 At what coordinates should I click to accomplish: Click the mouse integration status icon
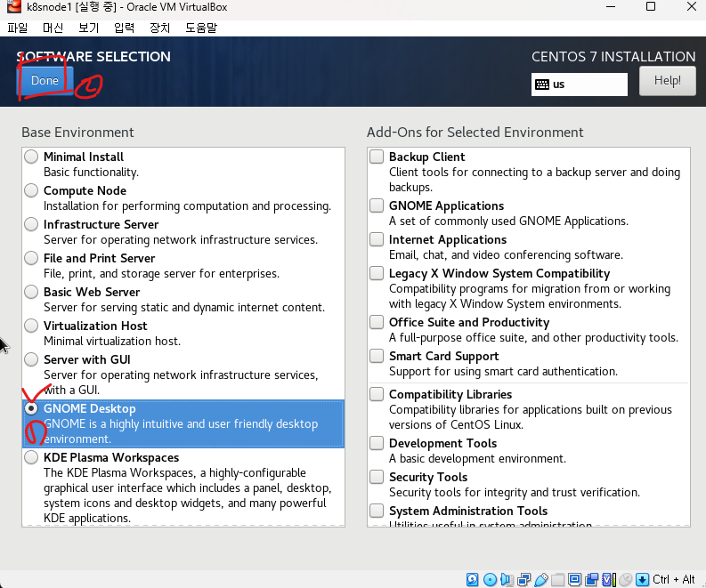(625, 579)
